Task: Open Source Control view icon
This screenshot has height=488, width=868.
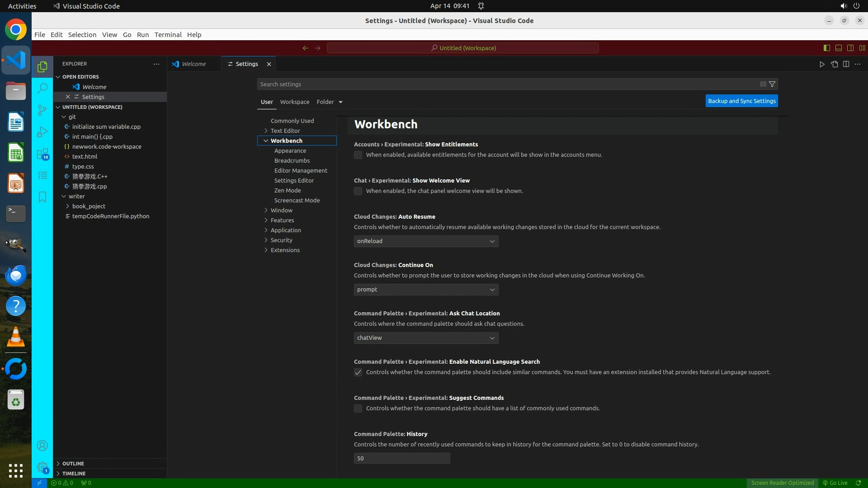Action: point(42,110)
